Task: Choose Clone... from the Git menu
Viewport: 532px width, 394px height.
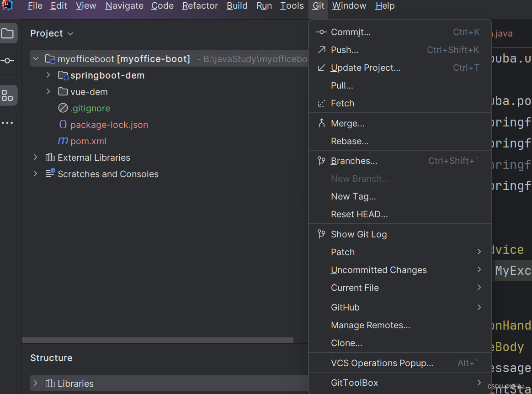Action: pyautogui.click(x=400, y=343)
